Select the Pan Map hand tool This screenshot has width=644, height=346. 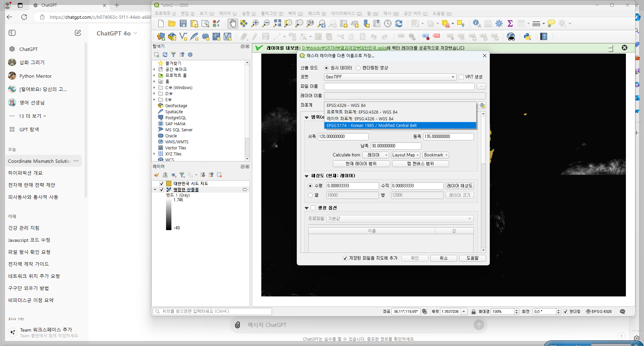click(x=232, y=23)
